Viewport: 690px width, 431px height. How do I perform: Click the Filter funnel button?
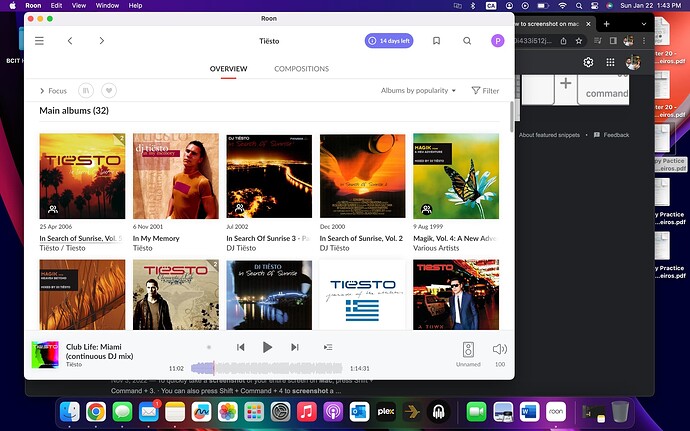[485, 91]
